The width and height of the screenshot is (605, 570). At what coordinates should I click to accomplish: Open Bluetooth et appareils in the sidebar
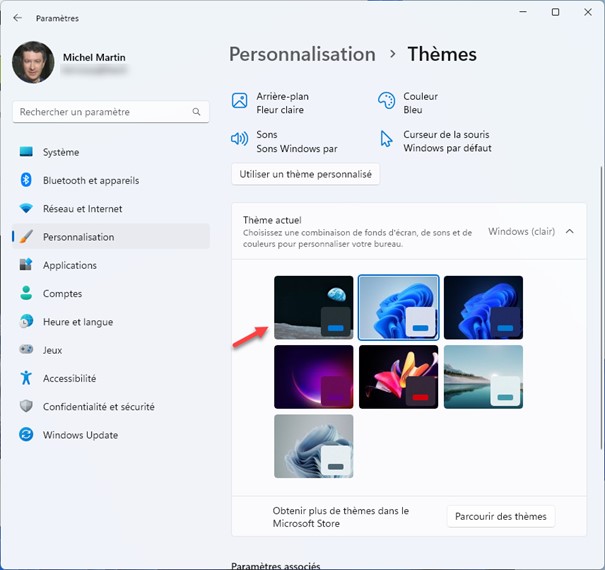90,181
